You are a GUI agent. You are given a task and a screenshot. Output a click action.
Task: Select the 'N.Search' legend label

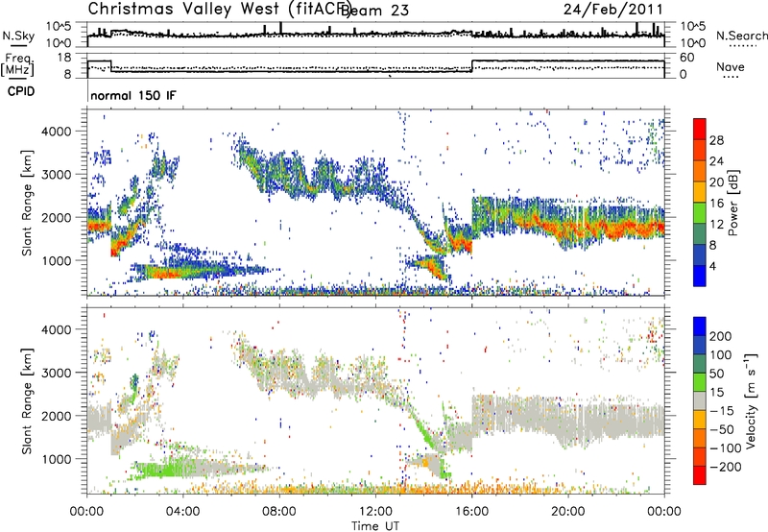(741, 36)
